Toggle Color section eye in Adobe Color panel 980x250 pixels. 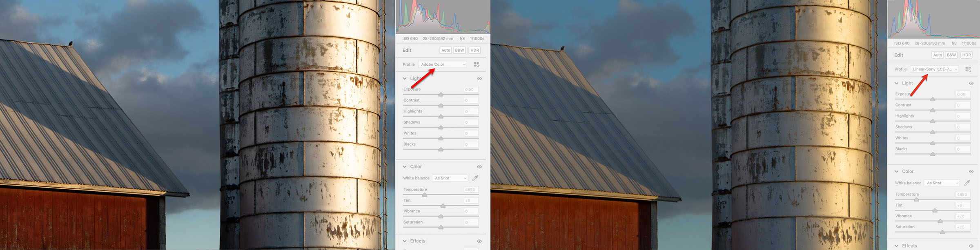(x=479, y=167)
